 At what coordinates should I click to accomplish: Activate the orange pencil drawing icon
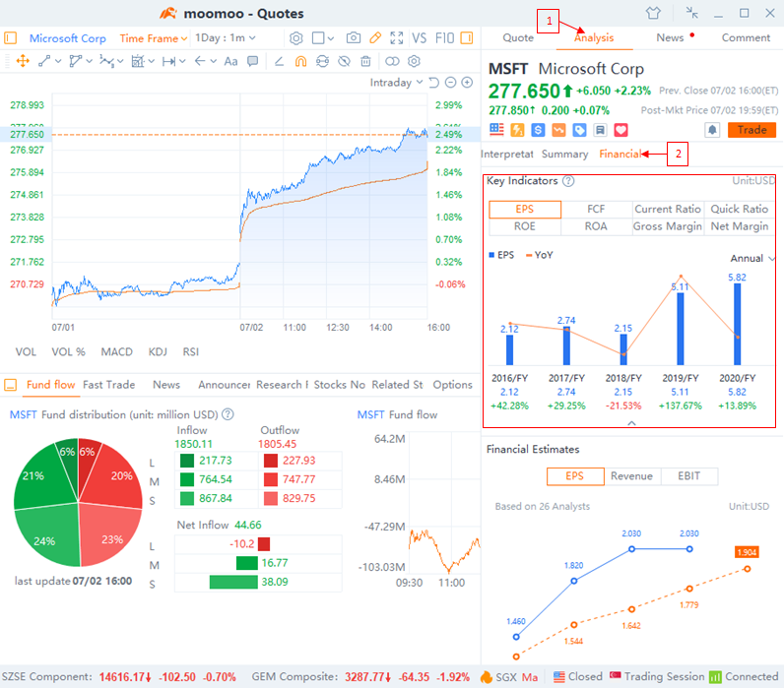(375, 38)
